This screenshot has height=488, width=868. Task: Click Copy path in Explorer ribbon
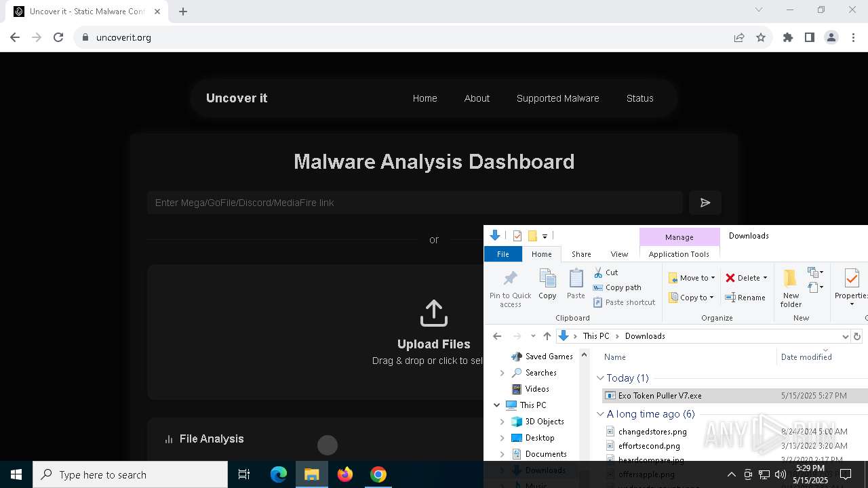[x=617, y=287]
